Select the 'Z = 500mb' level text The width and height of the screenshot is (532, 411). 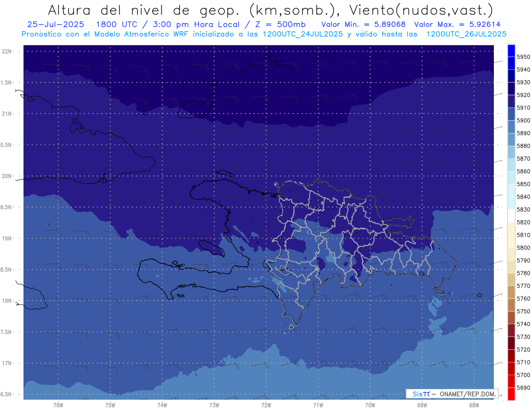[280, 24]
